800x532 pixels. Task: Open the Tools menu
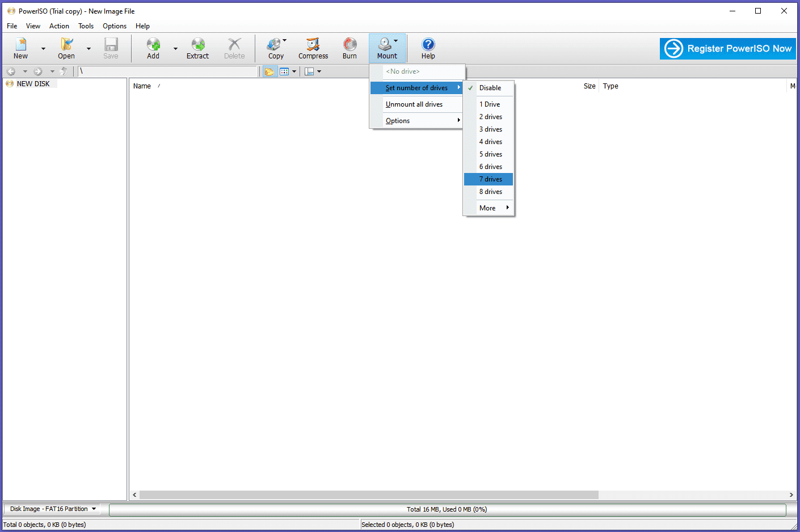coord(86,26)
